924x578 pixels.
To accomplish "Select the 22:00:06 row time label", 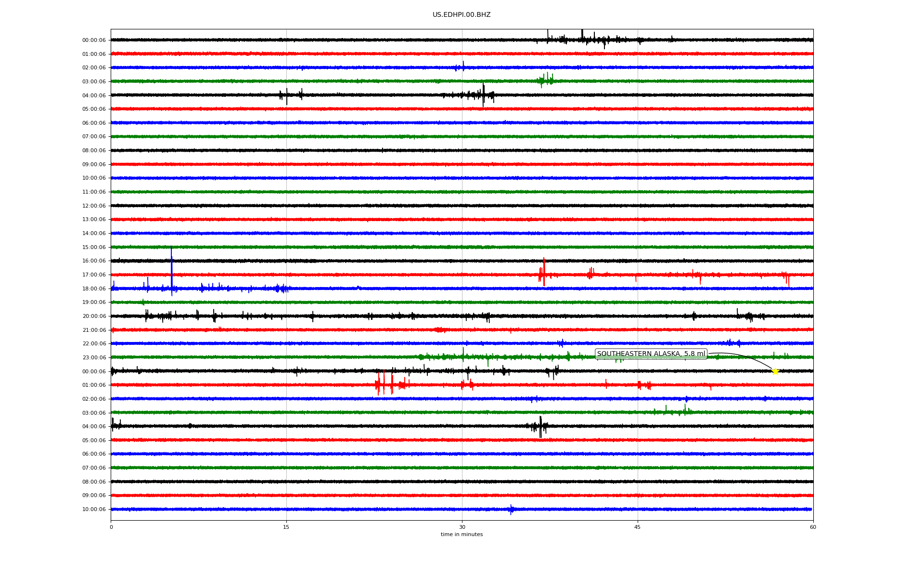I will [94, 344].
